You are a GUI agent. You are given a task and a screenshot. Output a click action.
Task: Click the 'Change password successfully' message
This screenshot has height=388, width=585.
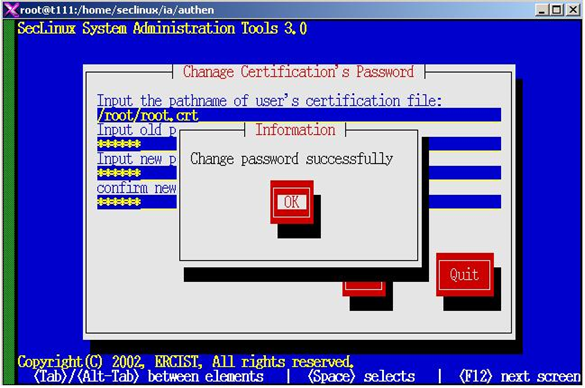pyautogui.click(x=291, y=159)
